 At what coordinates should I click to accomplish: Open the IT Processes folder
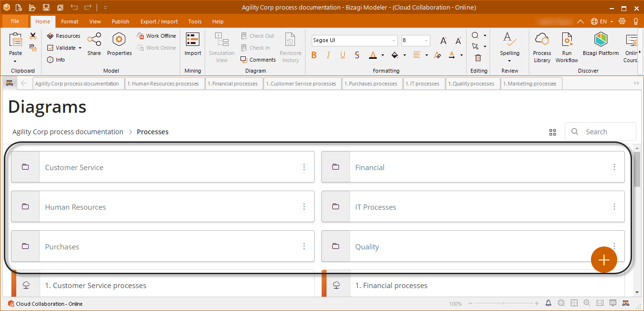click(x=473, y=206)
